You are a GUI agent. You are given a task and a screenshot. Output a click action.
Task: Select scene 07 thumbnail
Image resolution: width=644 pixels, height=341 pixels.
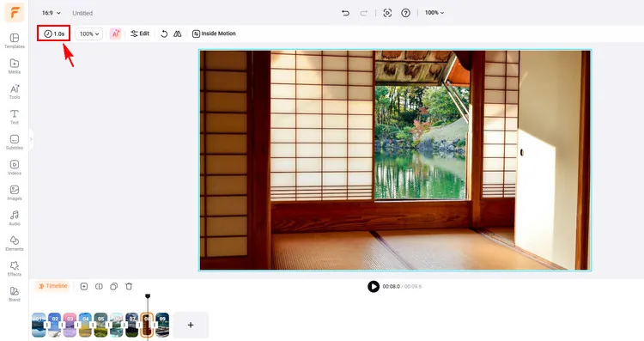pos(132,325)
